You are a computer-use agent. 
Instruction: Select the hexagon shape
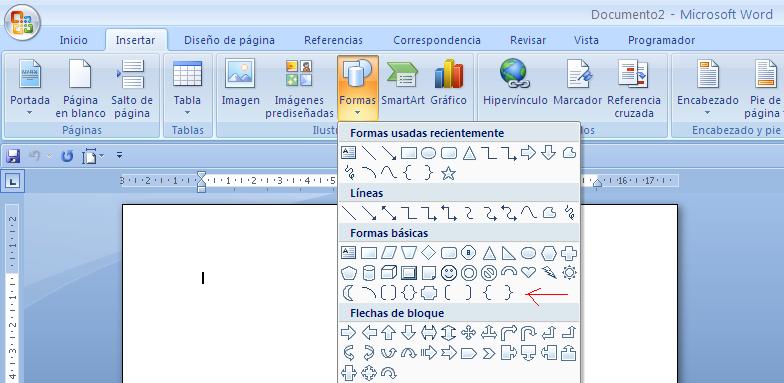pyautogui.click(x=548, y=253)
